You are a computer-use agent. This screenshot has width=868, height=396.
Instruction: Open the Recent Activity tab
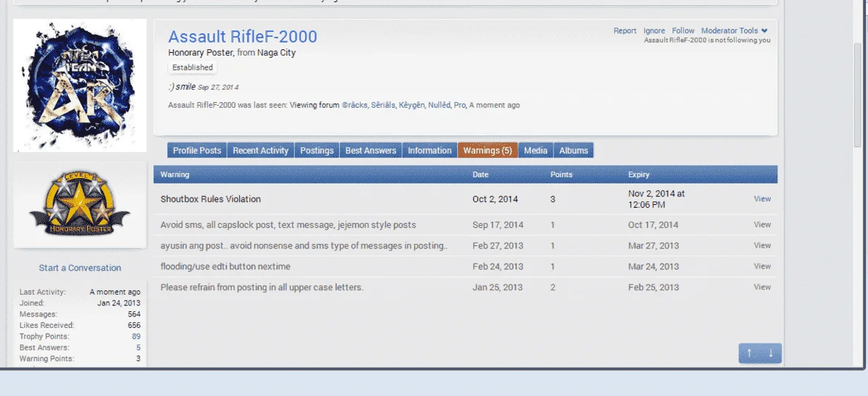click(261, 151)
